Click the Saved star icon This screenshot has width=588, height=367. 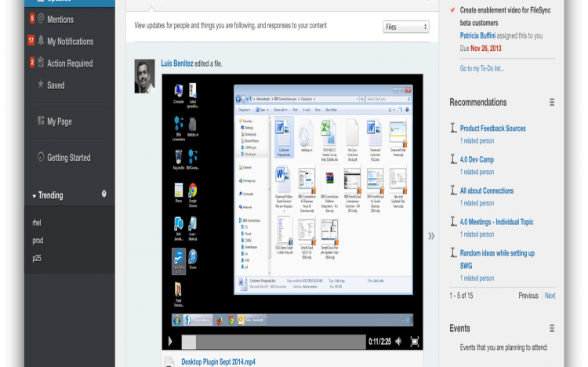coord(41,84)
